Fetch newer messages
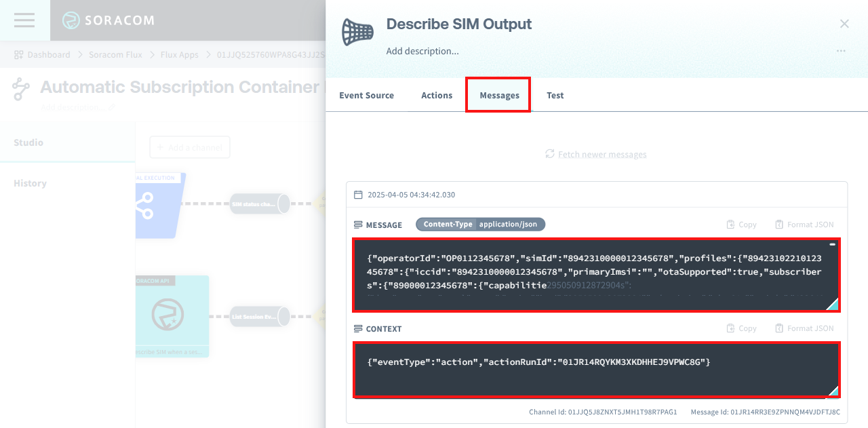 [x=596, y=155]
